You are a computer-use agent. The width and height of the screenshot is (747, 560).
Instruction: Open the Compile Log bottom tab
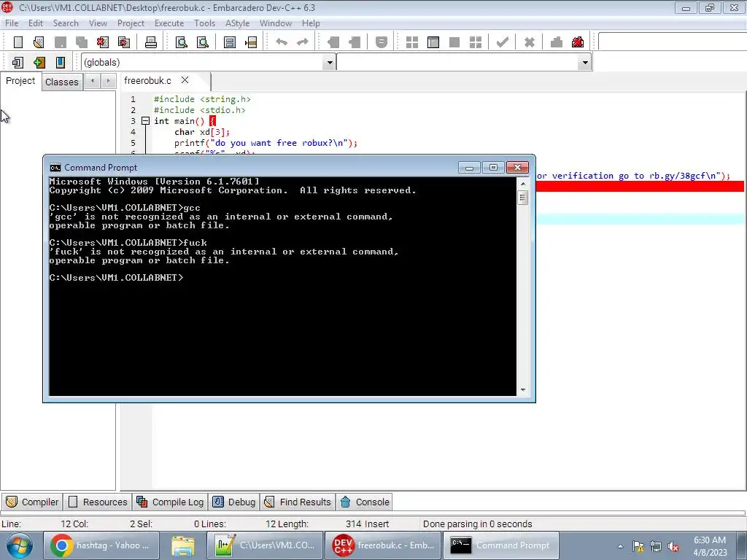coord(170,502)
